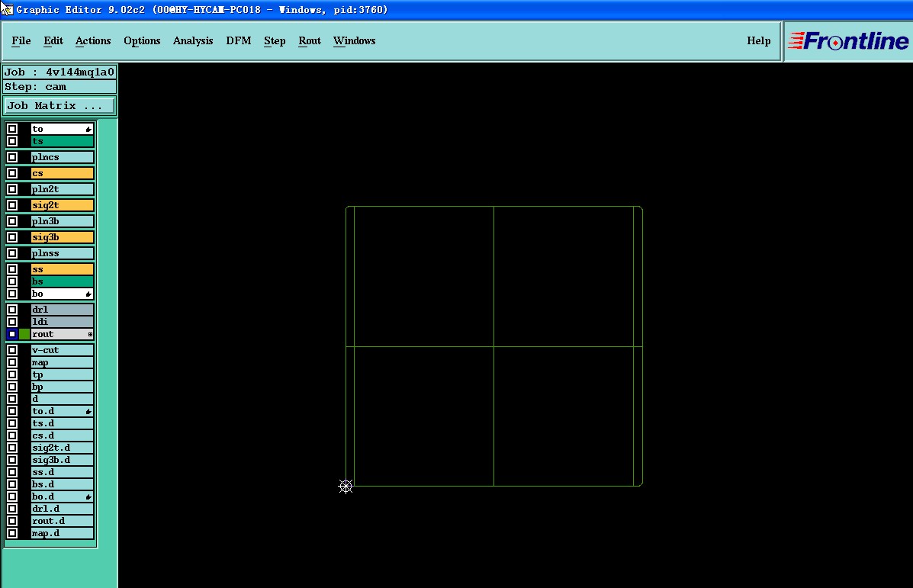Click the Graphic Editor title bar icon
Screen dimensions: 913x588
[x=6, y=9]
